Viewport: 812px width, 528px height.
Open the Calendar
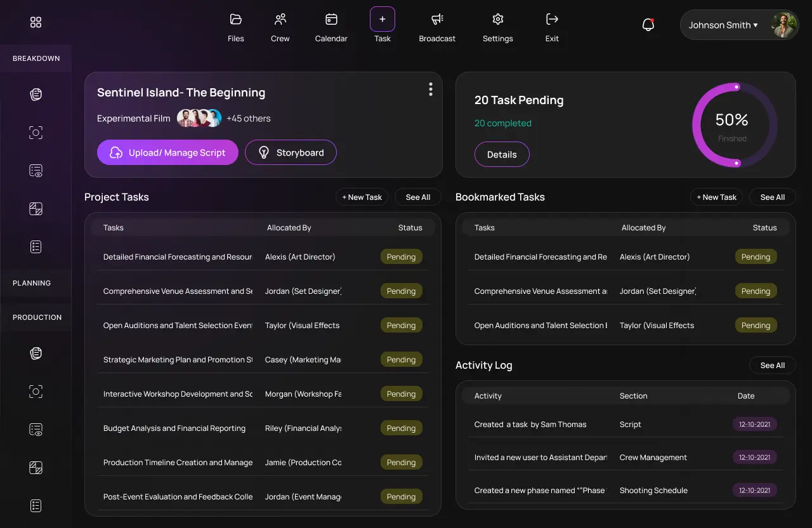(x=331, y=27)
